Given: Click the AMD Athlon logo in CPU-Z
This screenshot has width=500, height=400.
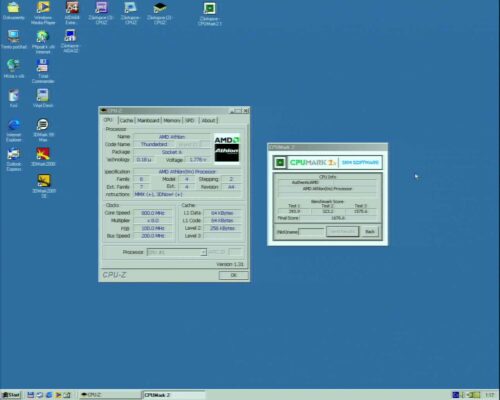Looking at the screenshot, I should [227, 148].
